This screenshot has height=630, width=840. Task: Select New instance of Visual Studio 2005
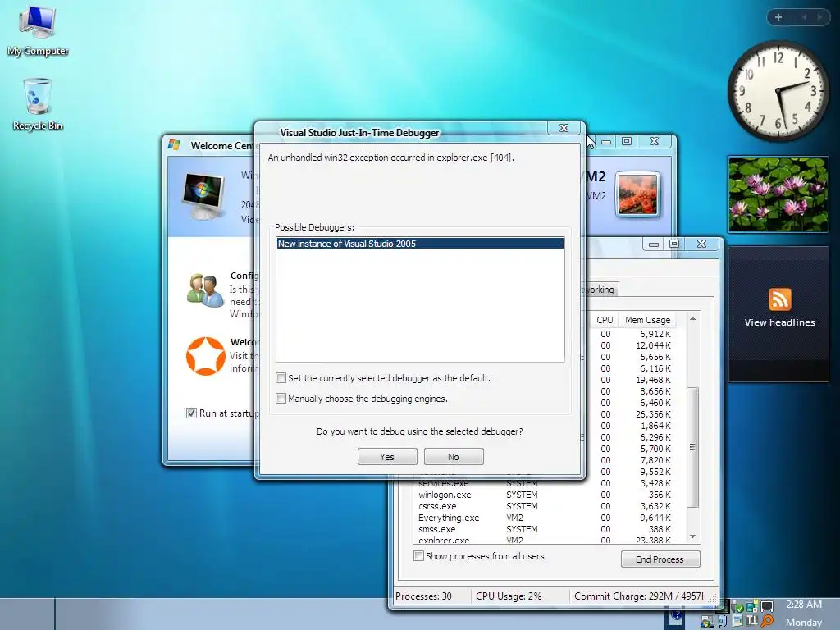tap(420, 243)
